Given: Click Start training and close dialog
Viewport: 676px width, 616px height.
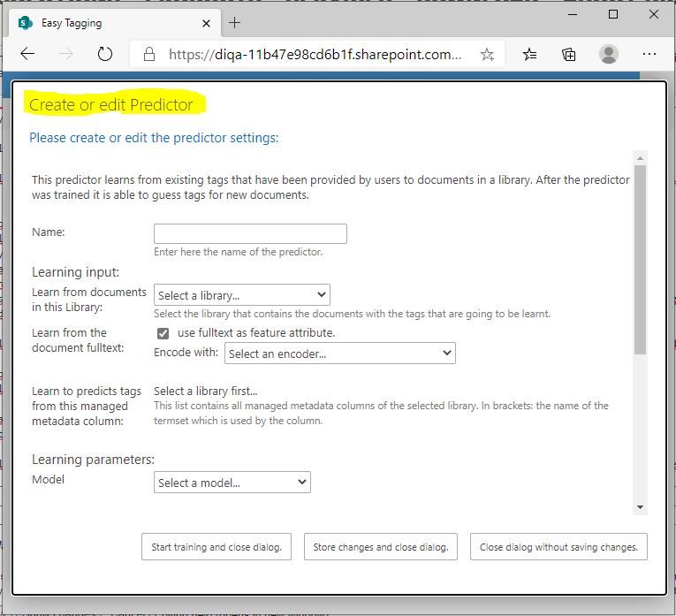Looking at the screenshot, I should click(216, 547).
